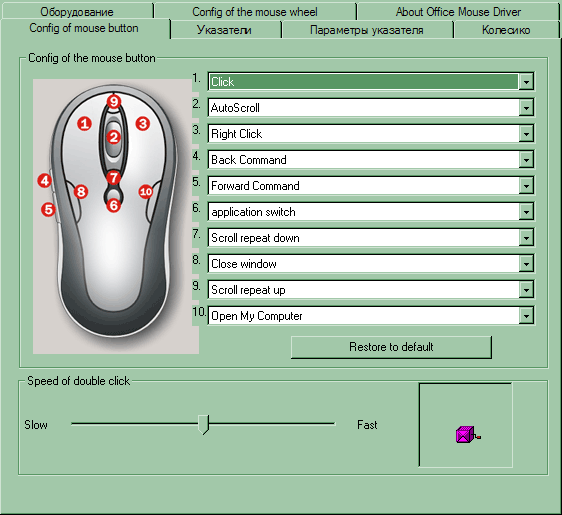This screenshot has height=515, width=562.
Task: Click the Forward Command combo box text
Action: coord(255,186)
